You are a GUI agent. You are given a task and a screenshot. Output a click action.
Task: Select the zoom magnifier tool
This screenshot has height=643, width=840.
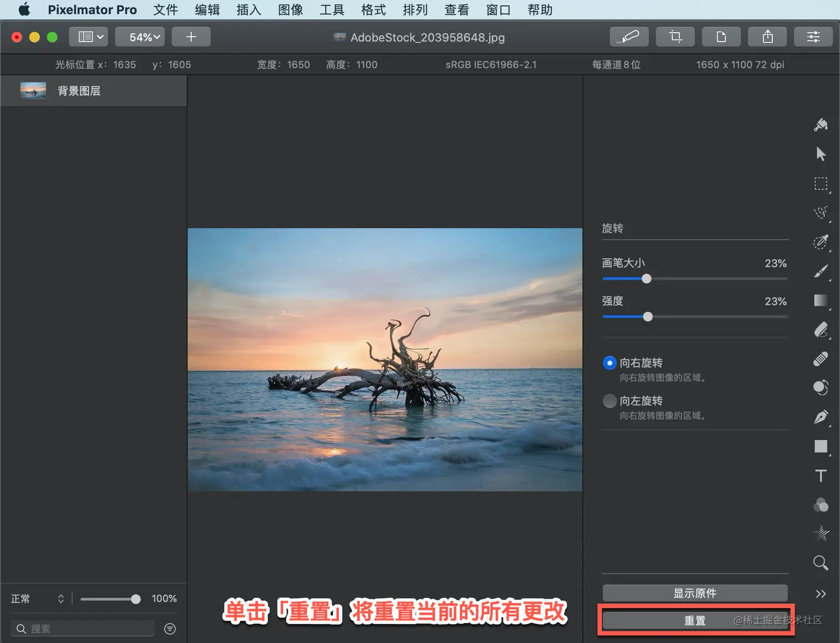821,563
